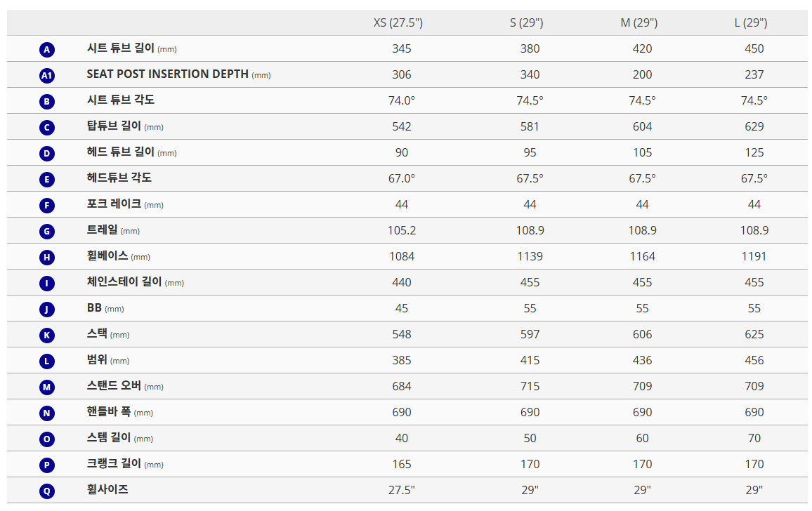
Task: Select the S (29") column header
Action: [526, 22]
